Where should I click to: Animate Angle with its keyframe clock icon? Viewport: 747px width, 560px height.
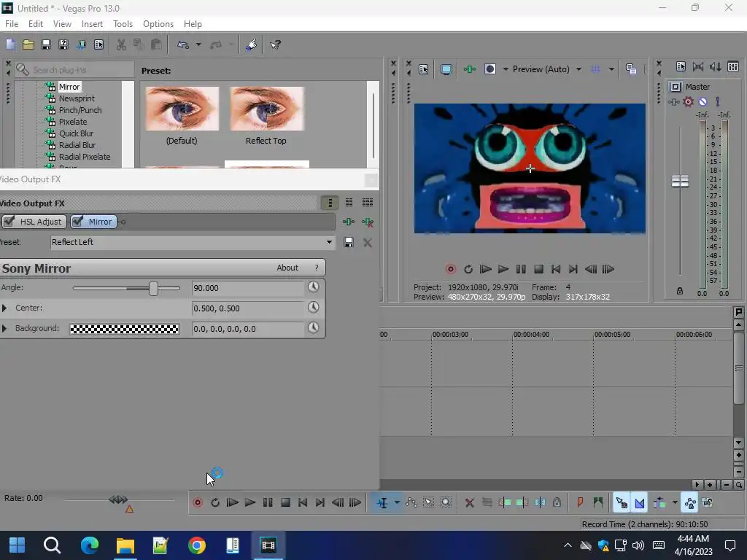pyautogui.click(x=313, y=287)
